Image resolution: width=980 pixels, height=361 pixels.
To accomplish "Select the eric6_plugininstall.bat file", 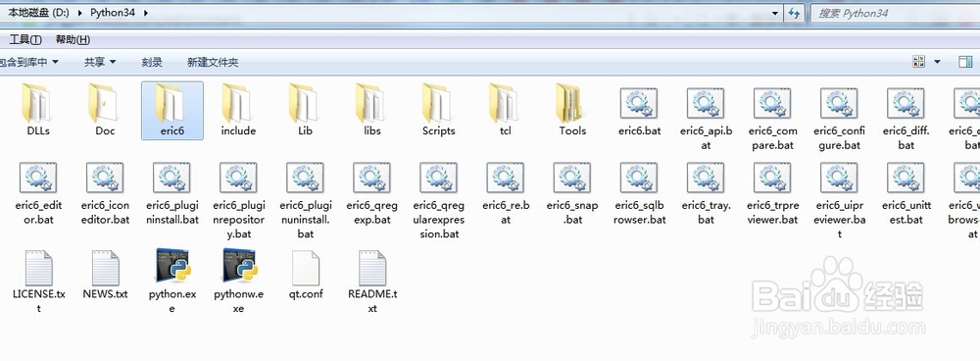I will pyautogui.click(x=171, y=193).
